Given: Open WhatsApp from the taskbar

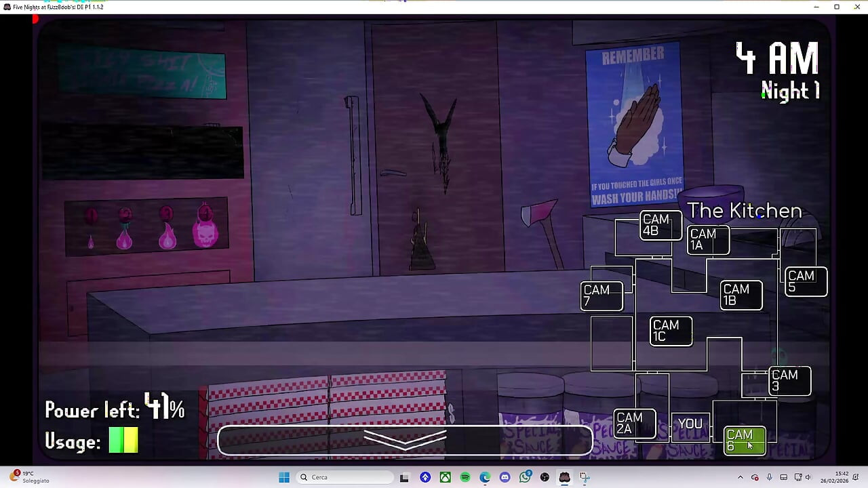Looking at the screenshot, I should pos(525,477).
